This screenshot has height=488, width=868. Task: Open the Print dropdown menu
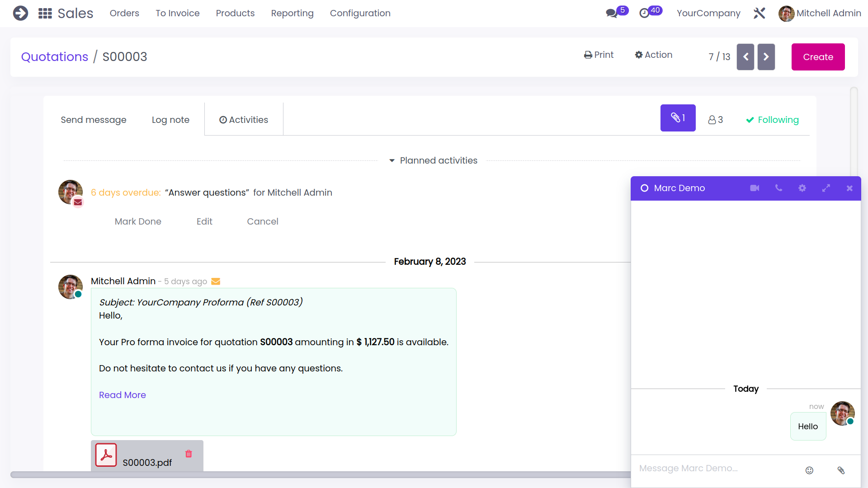599,55
